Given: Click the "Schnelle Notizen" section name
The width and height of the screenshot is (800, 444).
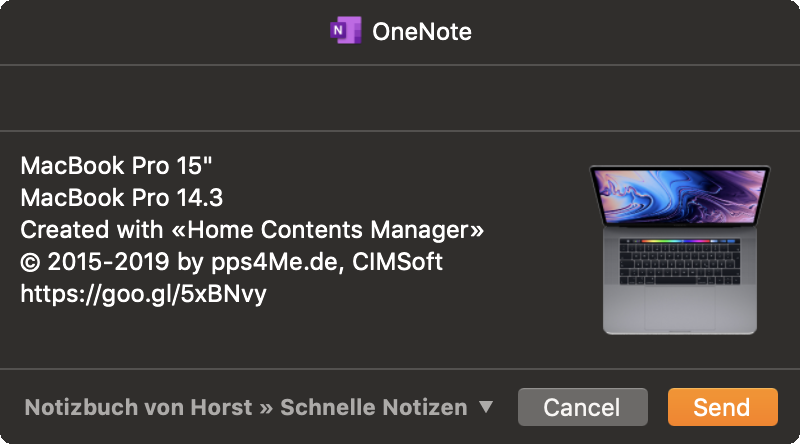Looking at the screenshot, I should coord(374,407).
